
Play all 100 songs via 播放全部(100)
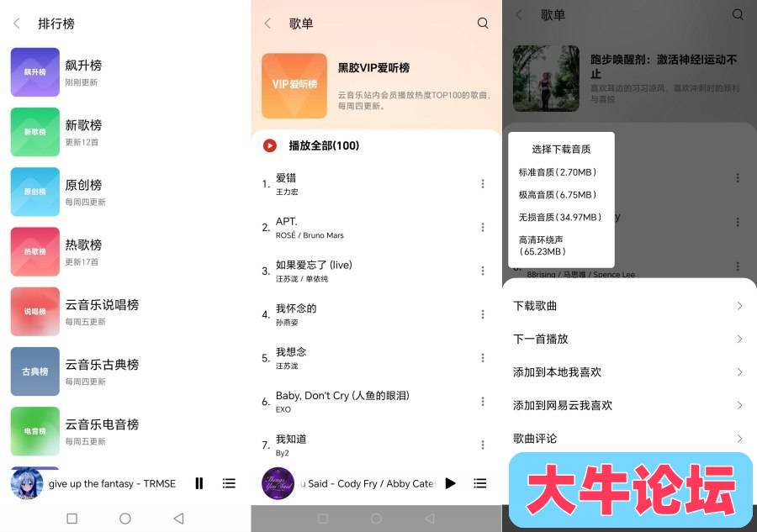(324, 145)
